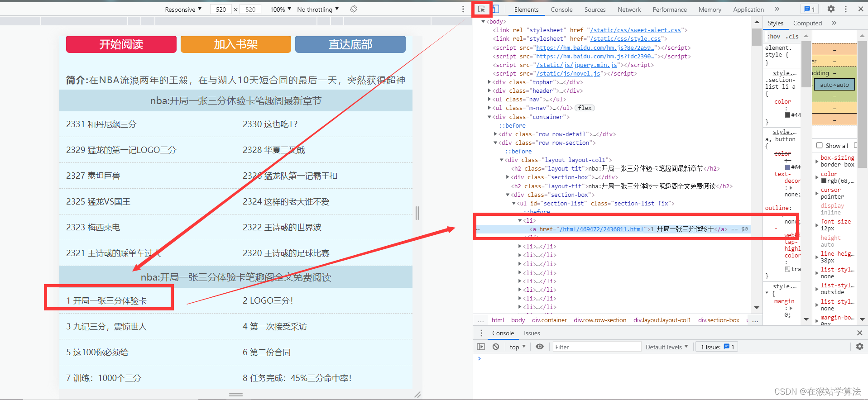Close the DevTools panel

click(860, 9)
